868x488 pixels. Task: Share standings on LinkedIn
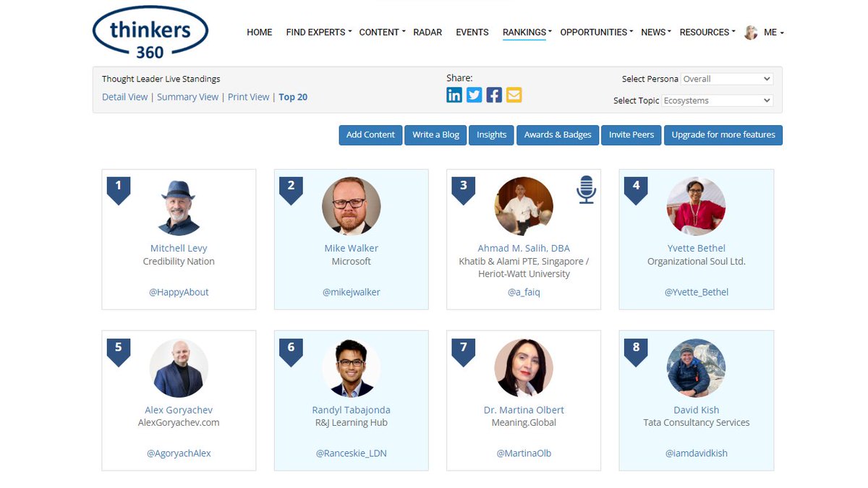click(x=454, y=95)
